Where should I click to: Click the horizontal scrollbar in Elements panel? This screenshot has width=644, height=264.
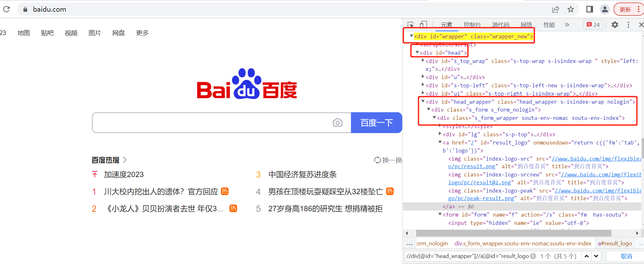pyautogui.click(x=514, y=233)
